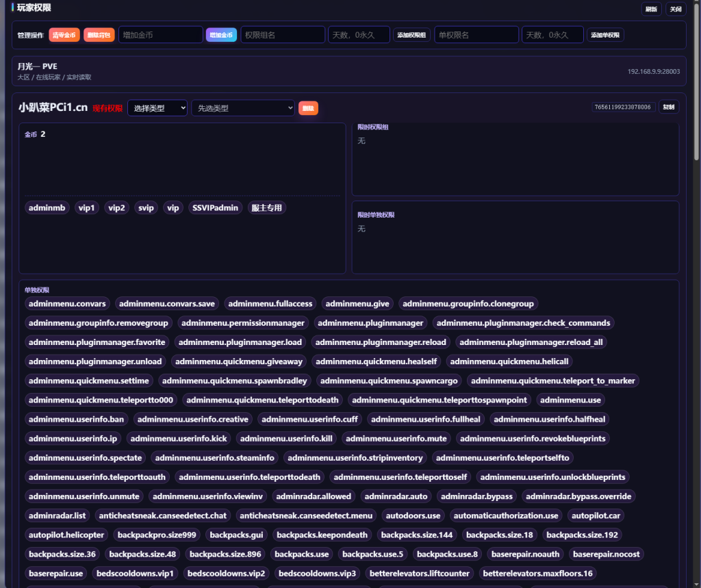
Task: Click the adminmenu.quickmenu.giveaway chip
Action: pos(239,361)
